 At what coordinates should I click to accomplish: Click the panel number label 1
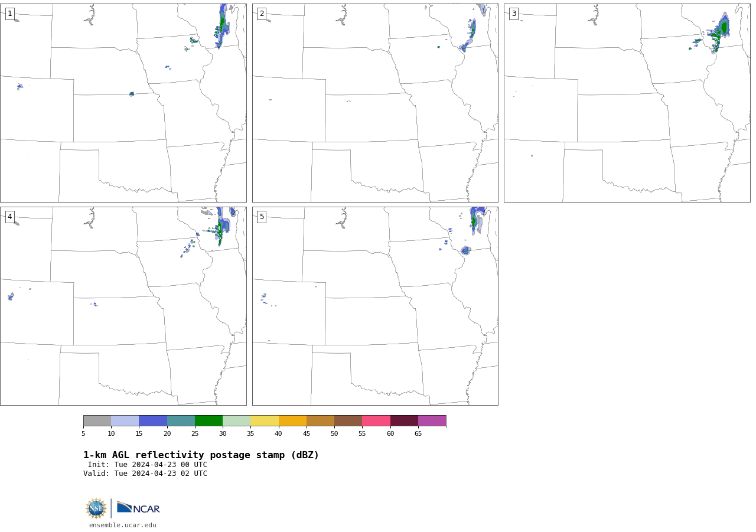(9, 14)
